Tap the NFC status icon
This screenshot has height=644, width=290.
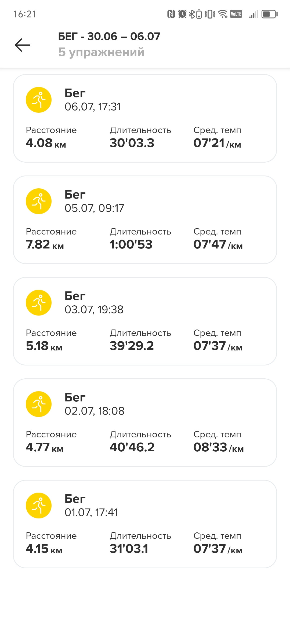(x=171, y=14)
